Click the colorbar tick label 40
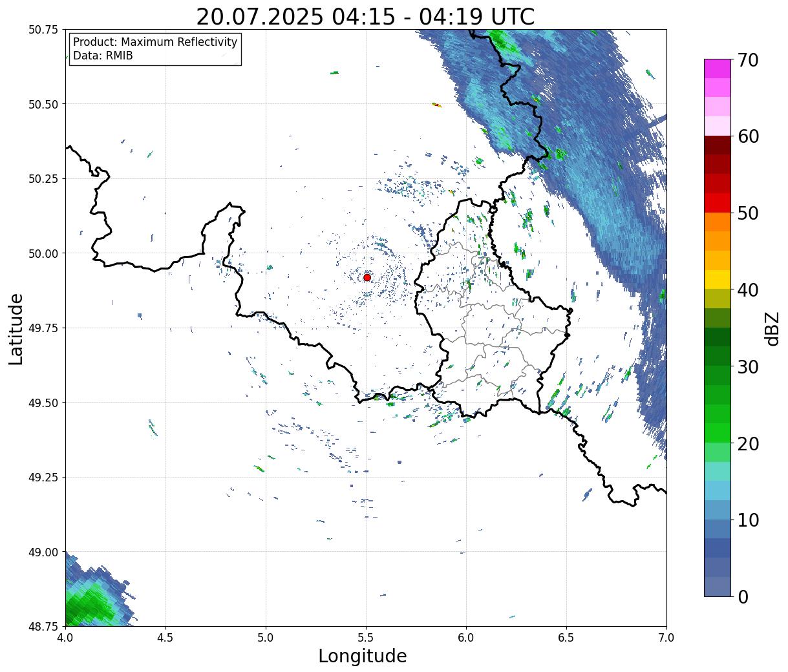This screenshot has width=788, height=672. click(747, 289)
